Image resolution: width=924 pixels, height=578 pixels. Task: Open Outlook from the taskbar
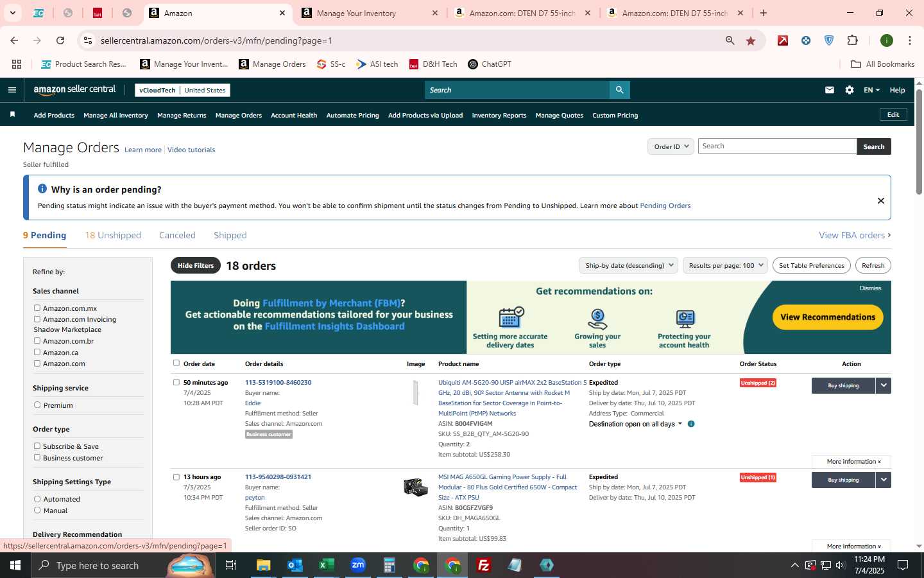(295, 565)
